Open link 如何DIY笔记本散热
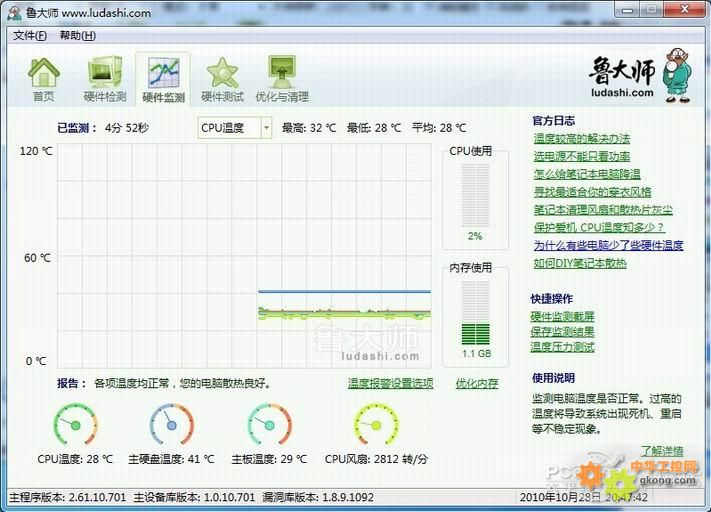Screen dimensions: 711x512 click(580, 263)
